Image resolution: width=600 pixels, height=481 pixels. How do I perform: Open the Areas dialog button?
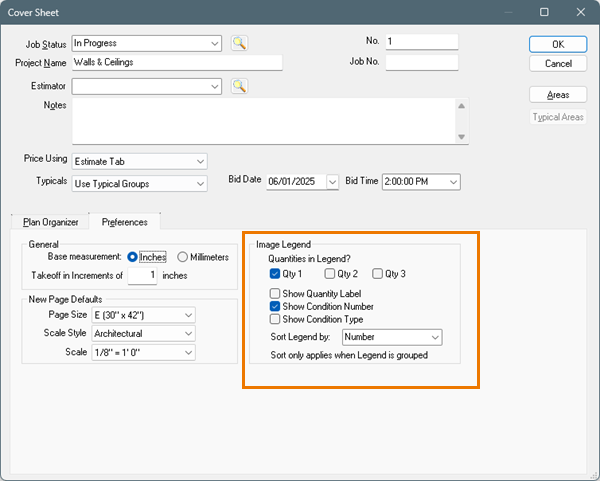coord(558,95)
